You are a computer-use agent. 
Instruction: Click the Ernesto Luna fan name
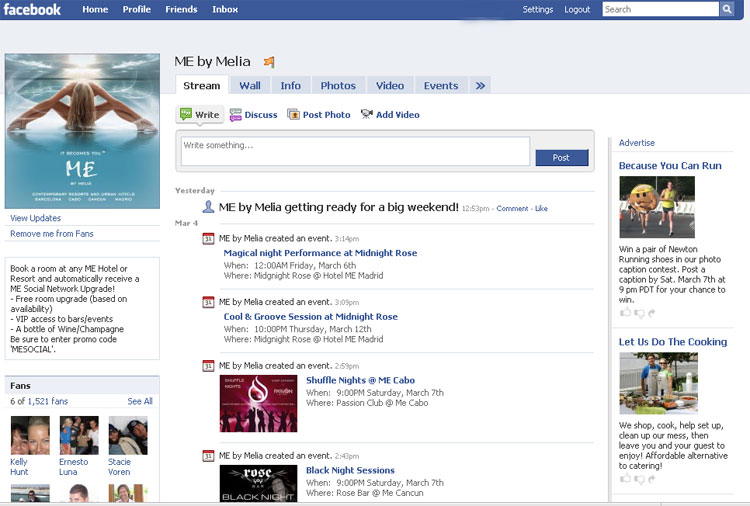(73, 467)
